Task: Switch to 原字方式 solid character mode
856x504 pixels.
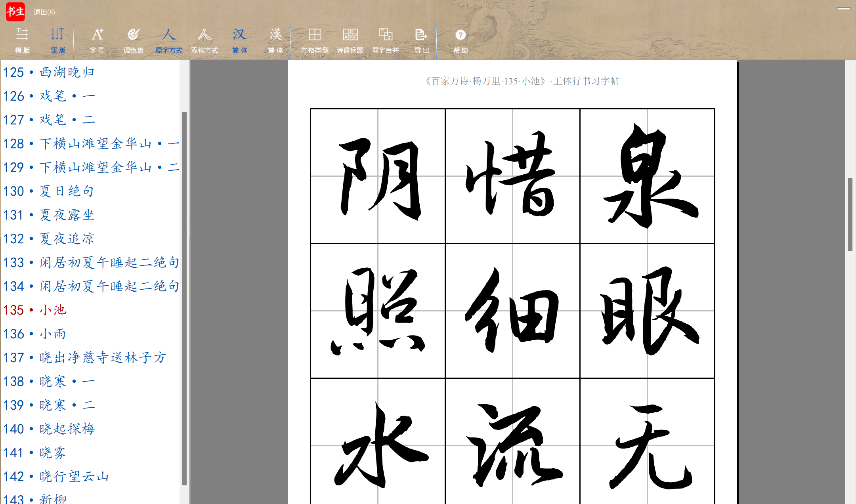Action: (169, 40)
